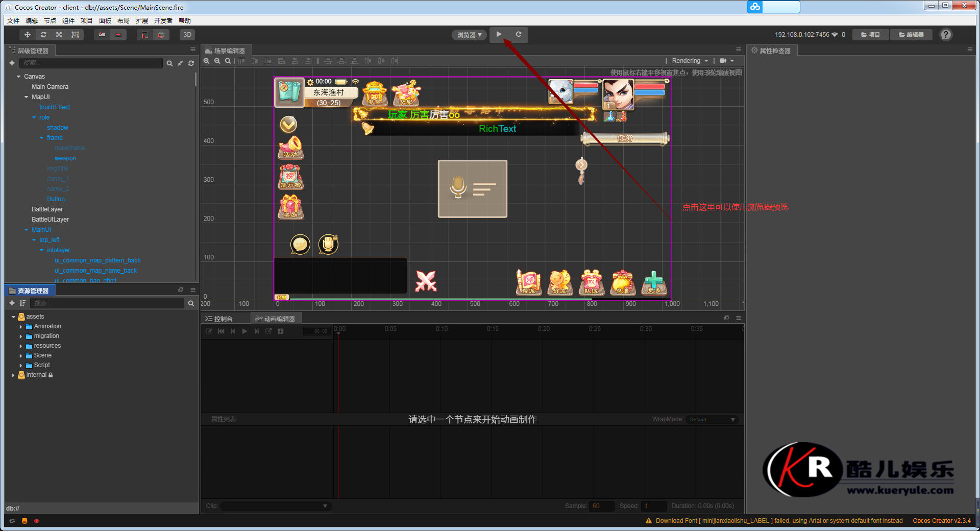Viewport: 980px width, 531px height.
Task: Open the help question mark icon
Action: (x=946, y=35)
